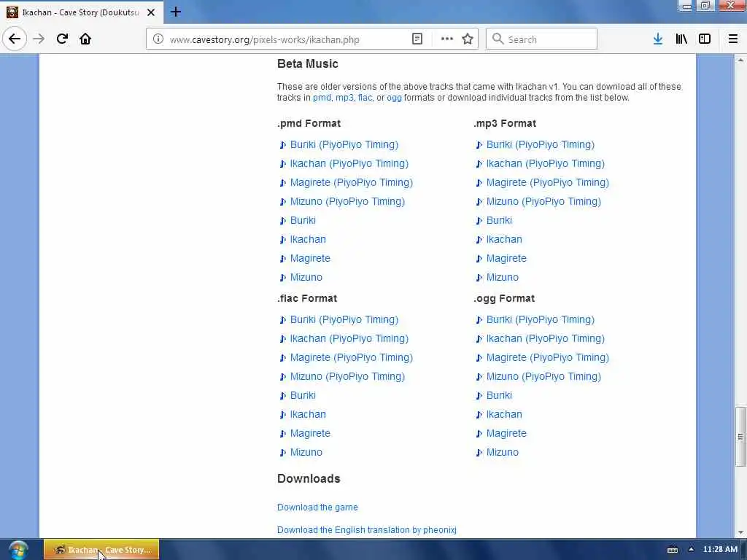
Task: Open plain Ikachan track in flac format
Action: pyautogui.click(x=308, y=415)
